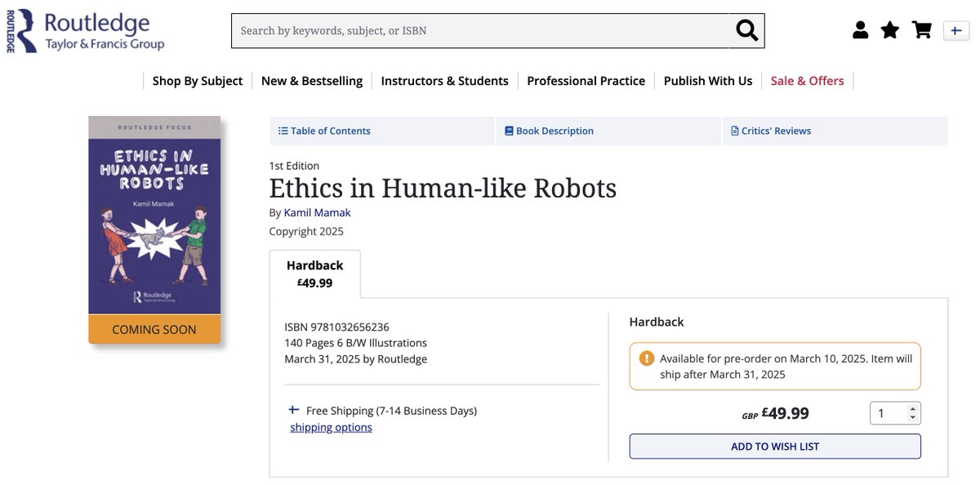This screenshot has height=485, width=980.
Task: Open the Shop By Subject menu
Action: coord(197,81)
